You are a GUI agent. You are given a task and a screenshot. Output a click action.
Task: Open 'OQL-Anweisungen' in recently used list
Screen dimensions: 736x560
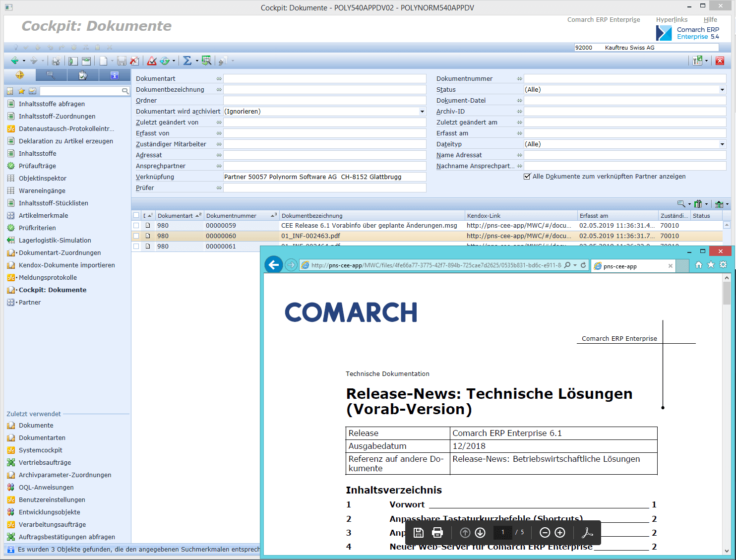pyautogui.click(x=46, y=488)
